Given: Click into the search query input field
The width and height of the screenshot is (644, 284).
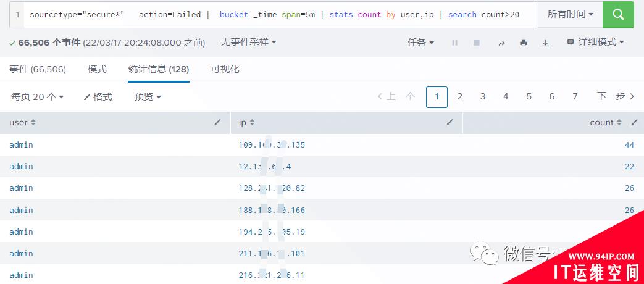Looking at the screenshot, I should click(x=279, y=15).
